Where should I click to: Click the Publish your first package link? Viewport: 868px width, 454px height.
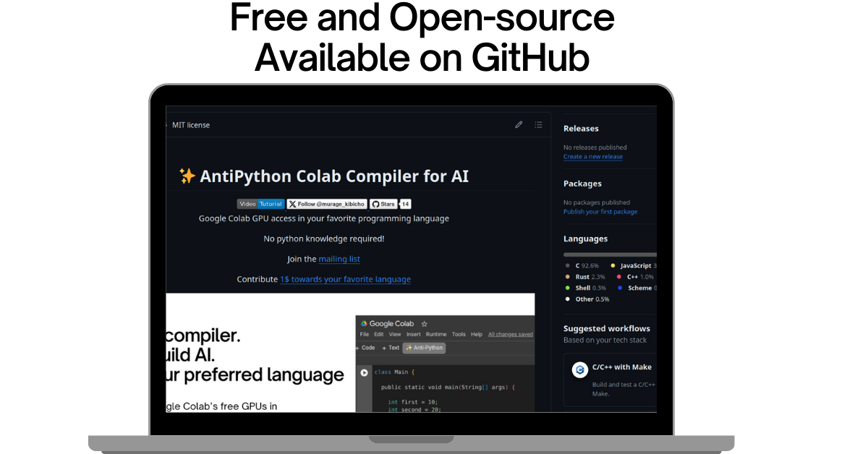click(600, 212)
